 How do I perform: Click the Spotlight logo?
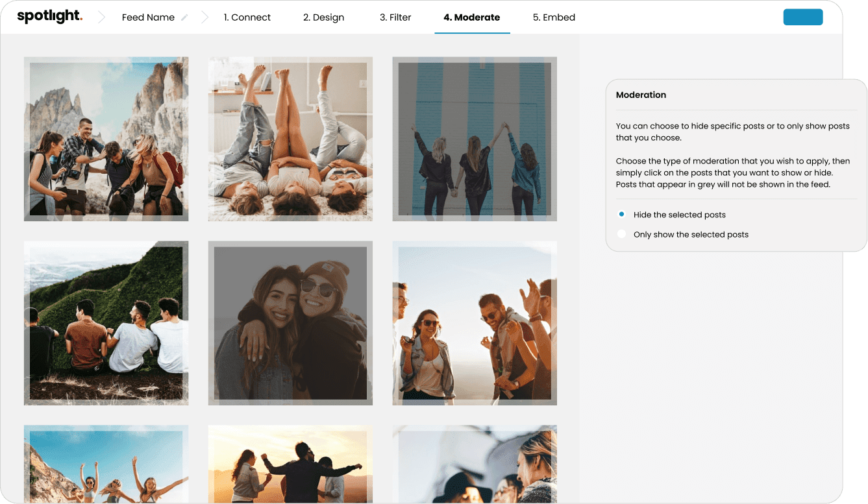(x=49, y=16)
